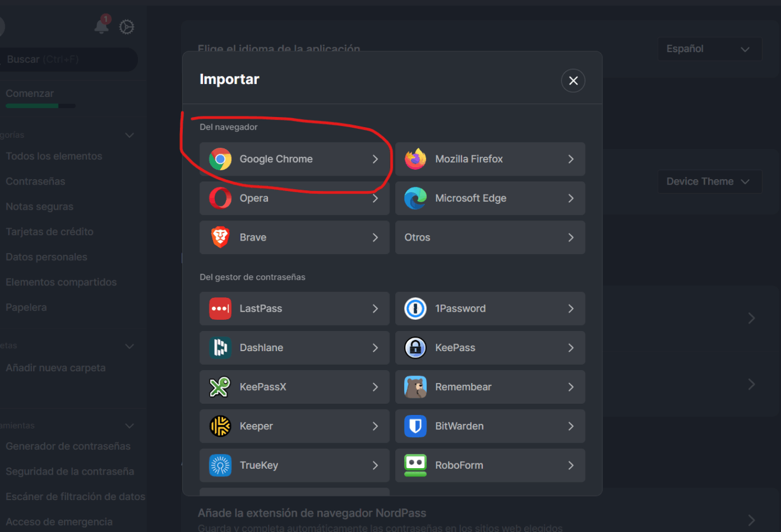
Task: Choose Opera import option
Action: click(x=294, y=198)
